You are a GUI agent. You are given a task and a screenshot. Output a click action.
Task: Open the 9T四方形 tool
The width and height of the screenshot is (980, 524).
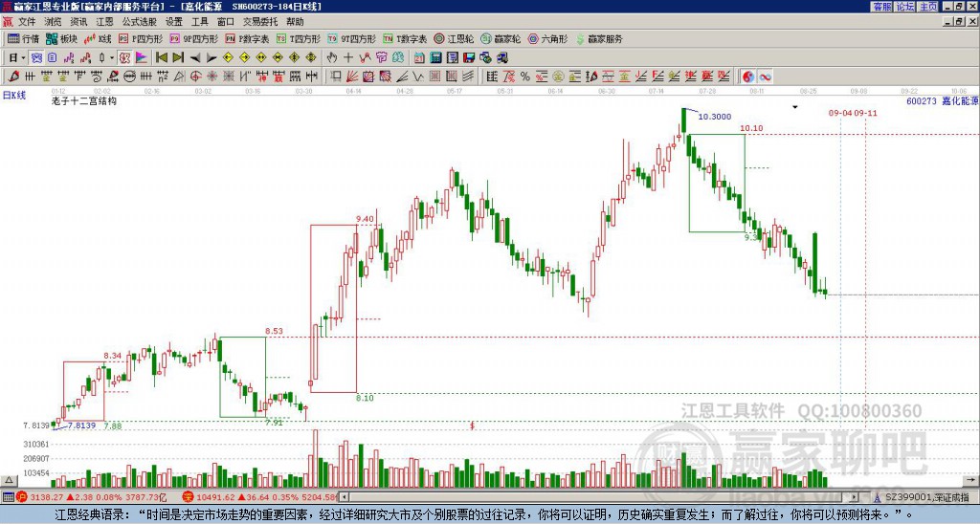(x=351, y=38)
